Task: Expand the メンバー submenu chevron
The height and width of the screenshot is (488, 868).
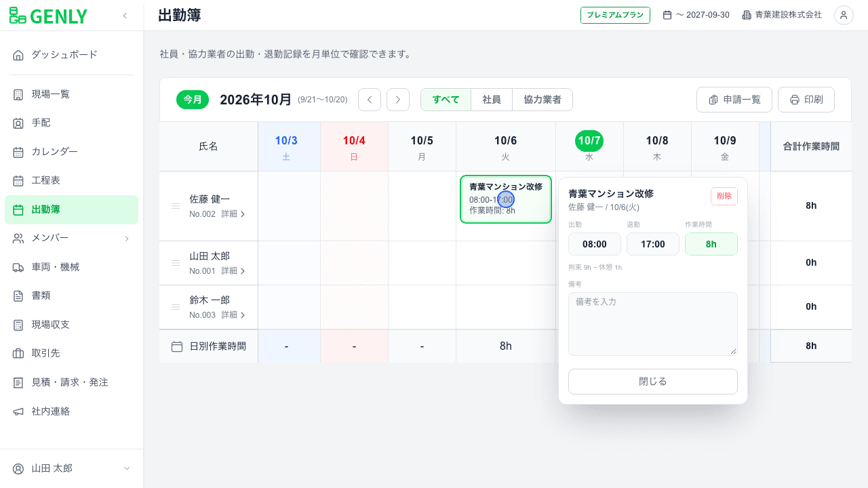Action: (127, 239)
